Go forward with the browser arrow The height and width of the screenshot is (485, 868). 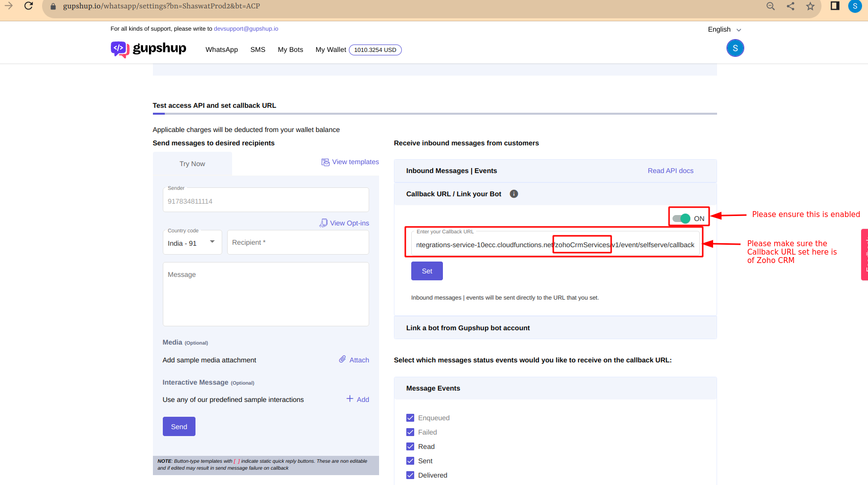[x=8, y=6]
